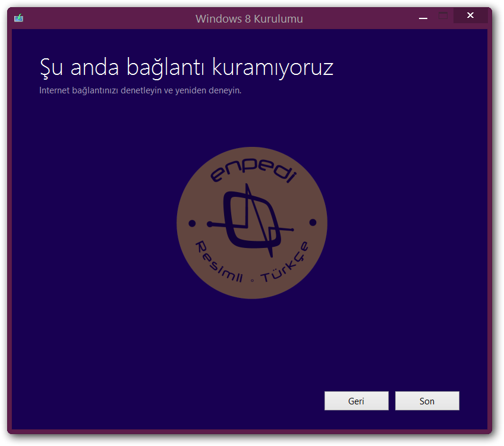Click the Son (Finish) button
Viewport: 504px width, 446px height.
(x=427, y=401)
